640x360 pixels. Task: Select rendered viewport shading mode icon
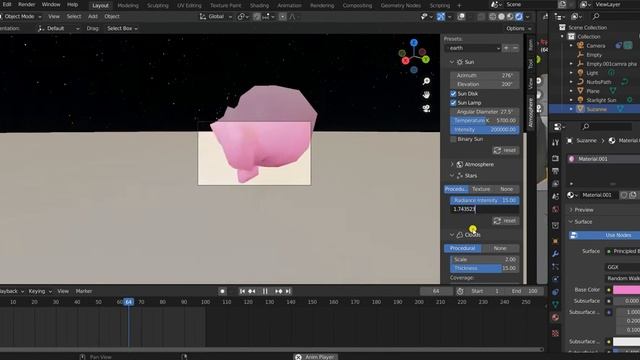click(x=519, y=17)
